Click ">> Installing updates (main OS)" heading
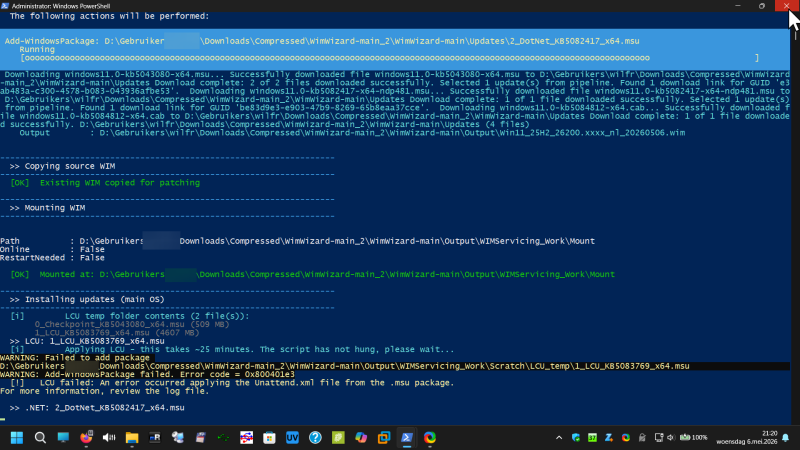The height and width of the screenshot is (450, 800). [x=87, y=299]
